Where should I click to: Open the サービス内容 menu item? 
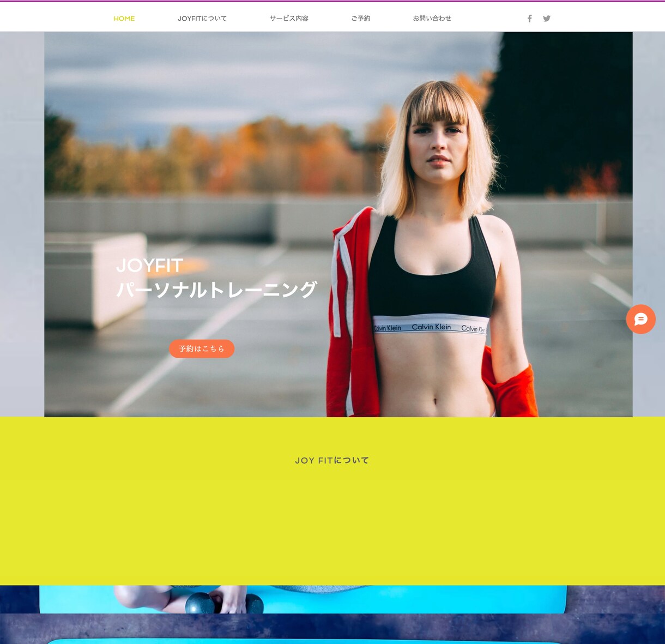[x=289, y=19]
